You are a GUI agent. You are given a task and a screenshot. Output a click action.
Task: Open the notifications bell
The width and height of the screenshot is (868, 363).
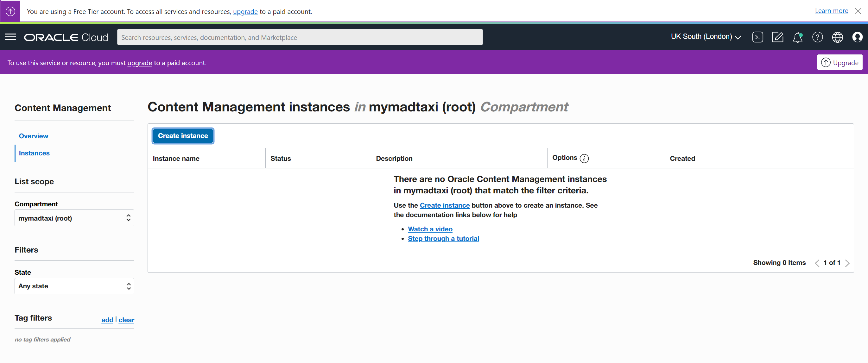pyautogui.click(x=798, y=37)
